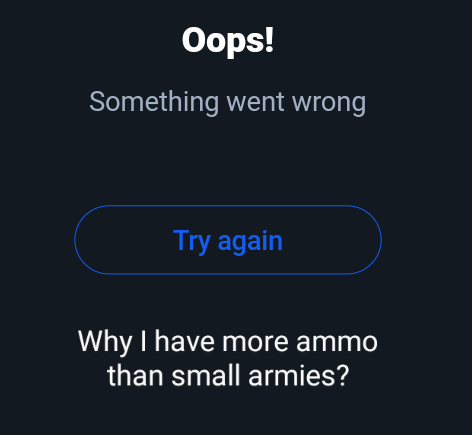This screenshot has width=472, height=435.
Task: Click the Try again button
Action: tap(228, 240)
